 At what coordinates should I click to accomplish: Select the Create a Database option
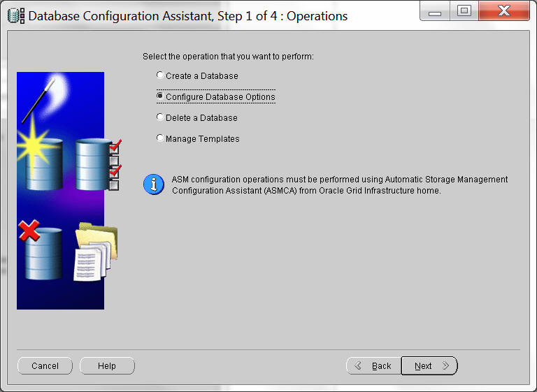(x=161, y=75)
